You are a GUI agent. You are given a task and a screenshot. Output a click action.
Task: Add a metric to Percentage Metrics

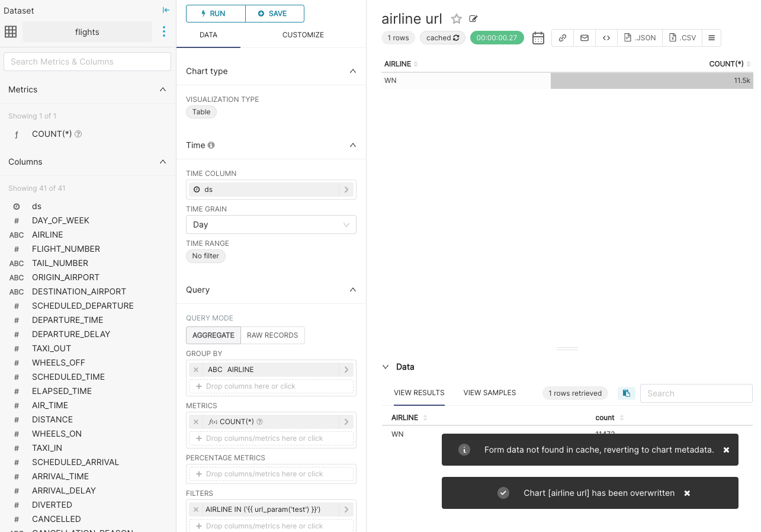tap(271, 474)
